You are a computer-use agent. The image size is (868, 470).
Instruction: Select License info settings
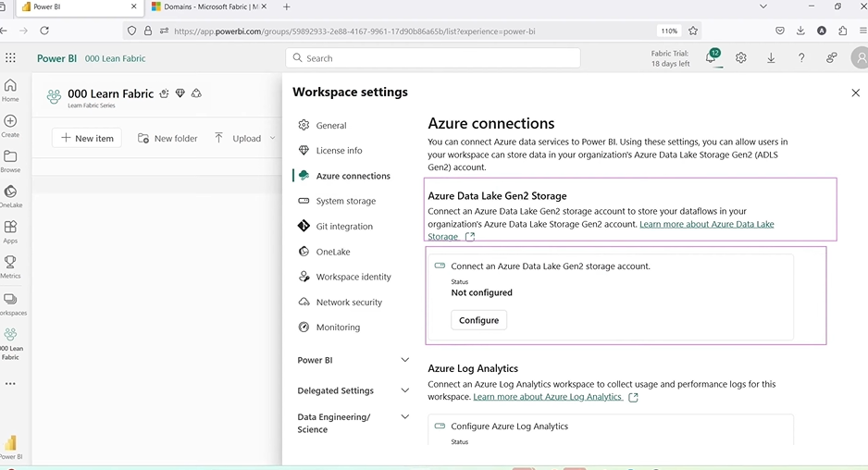(x=339, y=150)
